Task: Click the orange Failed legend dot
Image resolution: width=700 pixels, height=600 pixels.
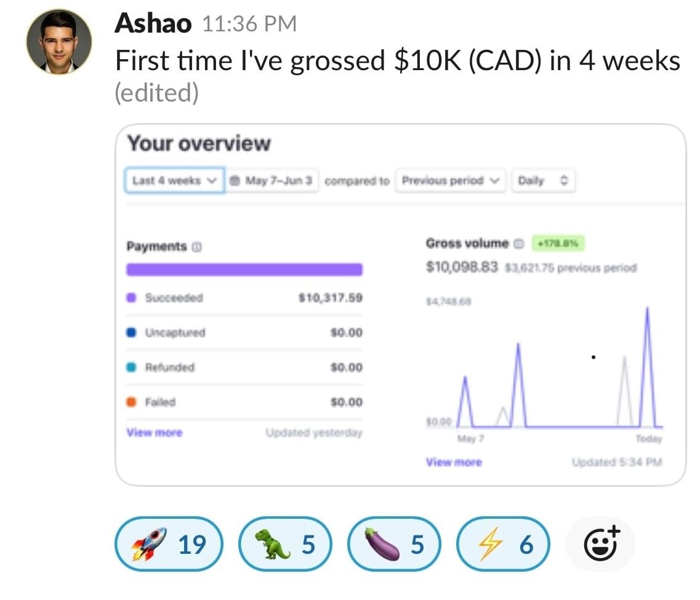Action: tap(131, 402)
